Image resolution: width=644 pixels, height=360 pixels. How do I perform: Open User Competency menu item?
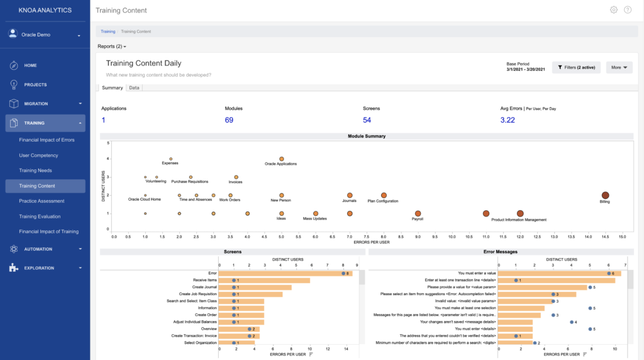(38, 155)
